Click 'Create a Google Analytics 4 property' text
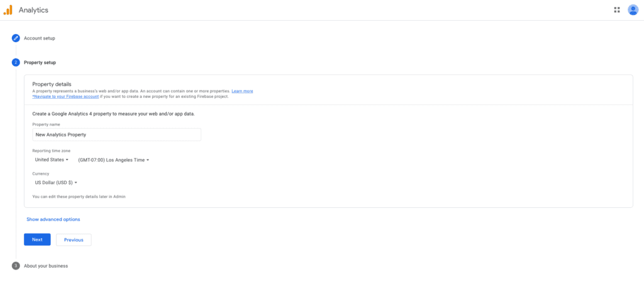The width and height of the screenshot is (644, 284). click(x=113, y=114)
